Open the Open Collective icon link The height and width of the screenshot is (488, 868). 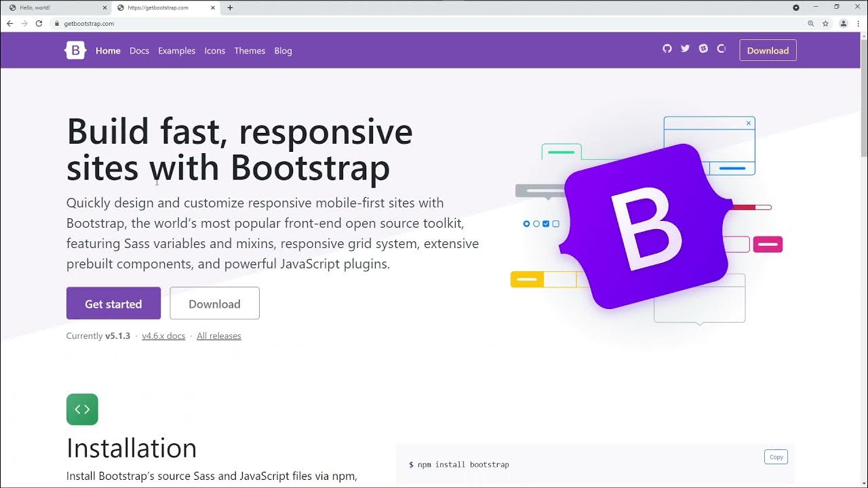click(x=722, y=49)
